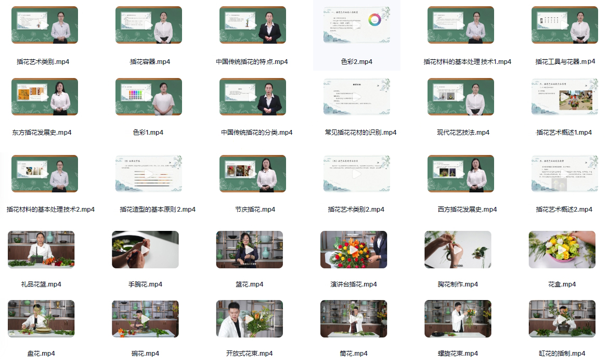Click the play icon on 胸花制作.mp4

pos(458,250)
